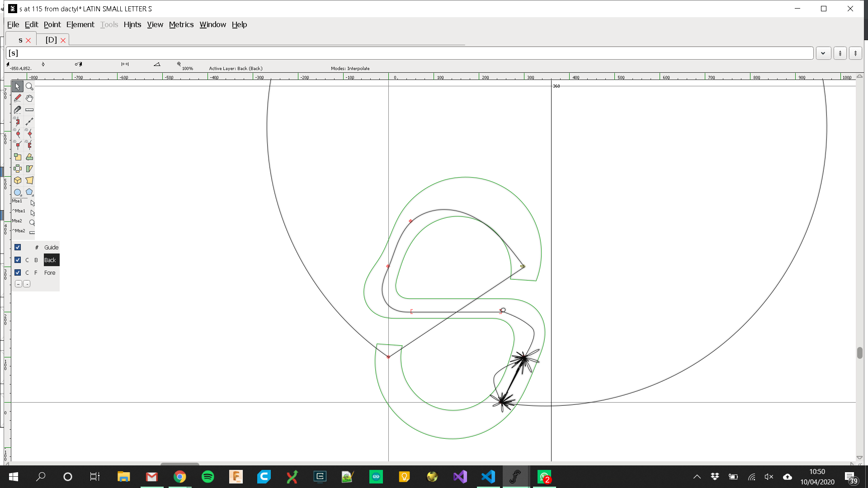Select the Perspective transform tool
Screen dimensions: 868x488
(29, 180)
